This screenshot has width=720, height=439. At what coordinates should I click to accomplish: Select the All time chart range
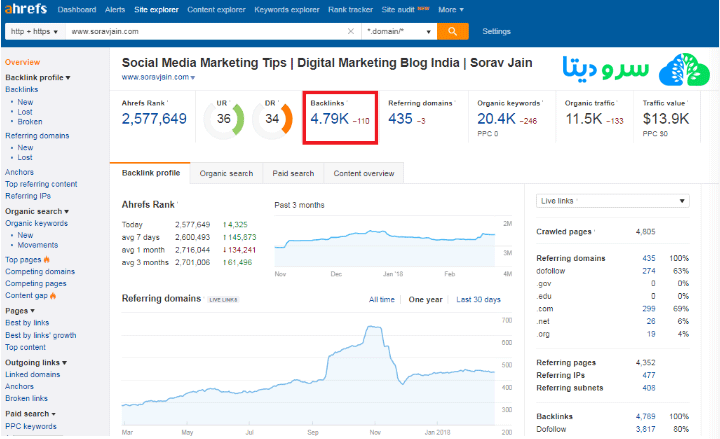coord(381,299)
